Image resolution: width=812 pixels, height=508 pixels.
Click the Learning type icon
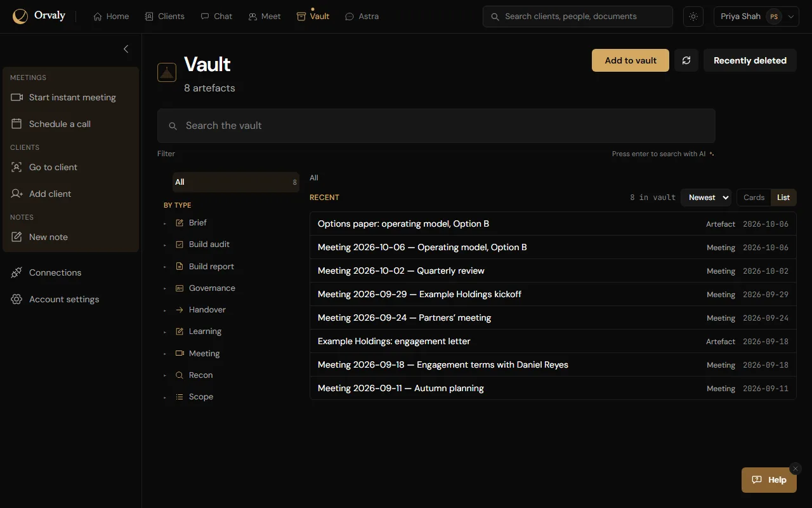[180, 331]
